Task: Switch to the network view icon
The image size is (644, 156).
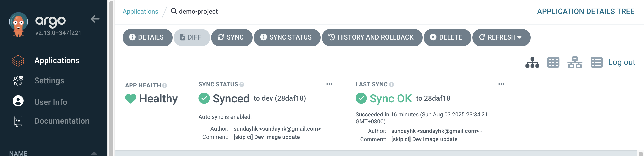Action: 575,62
